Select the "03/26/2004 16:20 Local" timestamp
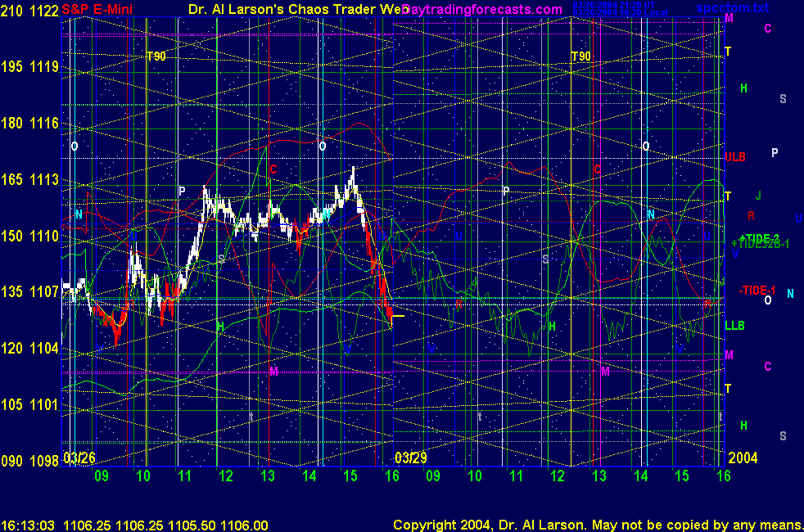Screen dimensions: 804x532 (x=620, y=12)
